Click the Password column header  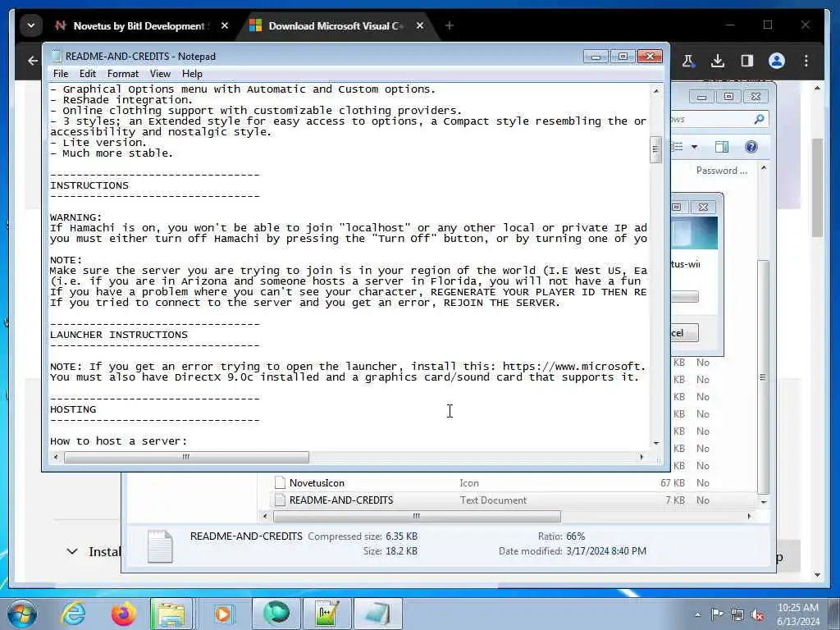[721, 171]
